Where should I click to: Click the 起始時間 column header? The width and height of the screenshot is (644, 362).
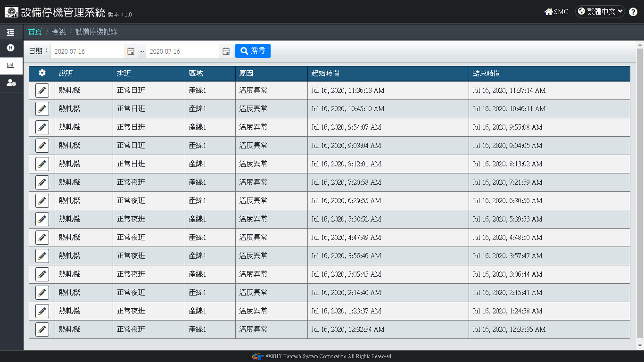pos(325,73)
